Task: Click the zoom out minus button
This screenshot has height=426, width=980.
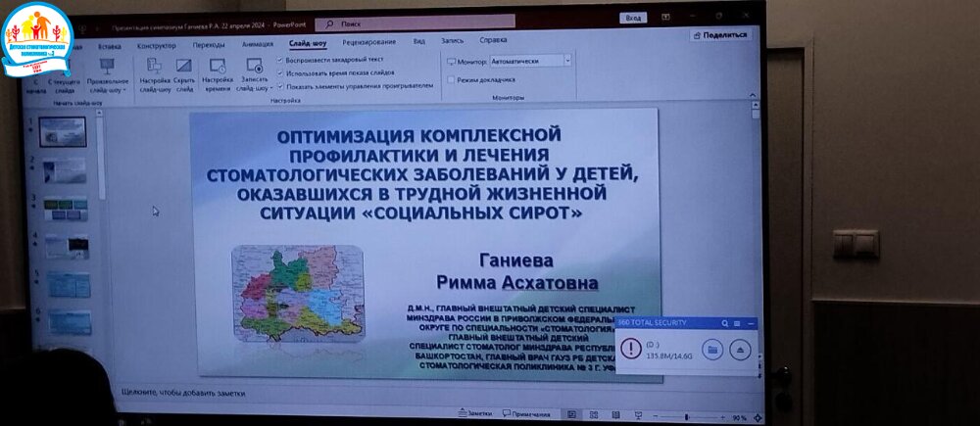Action: pos(654,416)
